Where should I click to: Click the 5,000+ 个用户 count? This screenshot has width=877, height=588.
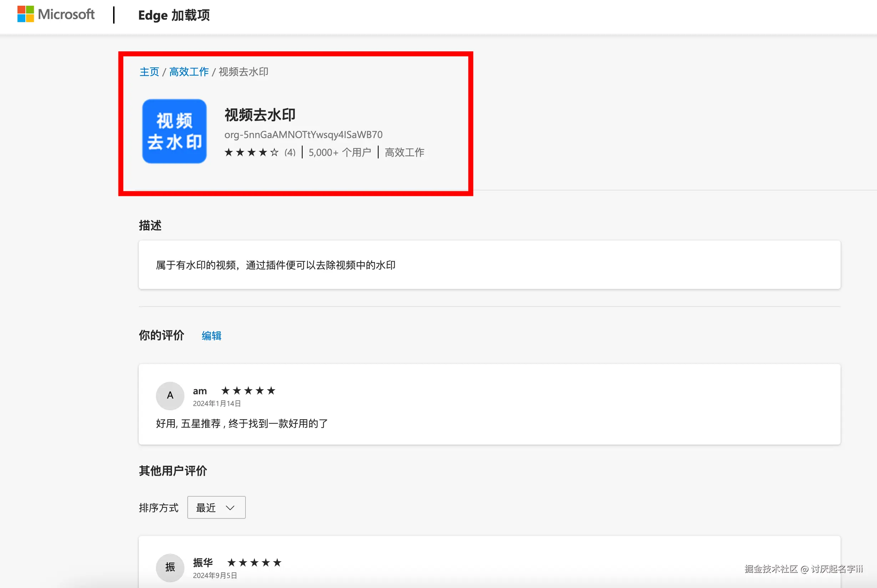click(x=340, y=152)
